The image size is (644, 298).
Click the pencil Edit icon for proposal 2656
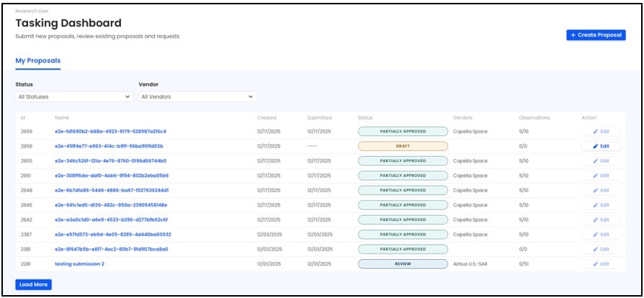pyautogui.click(x=596, y=146)
